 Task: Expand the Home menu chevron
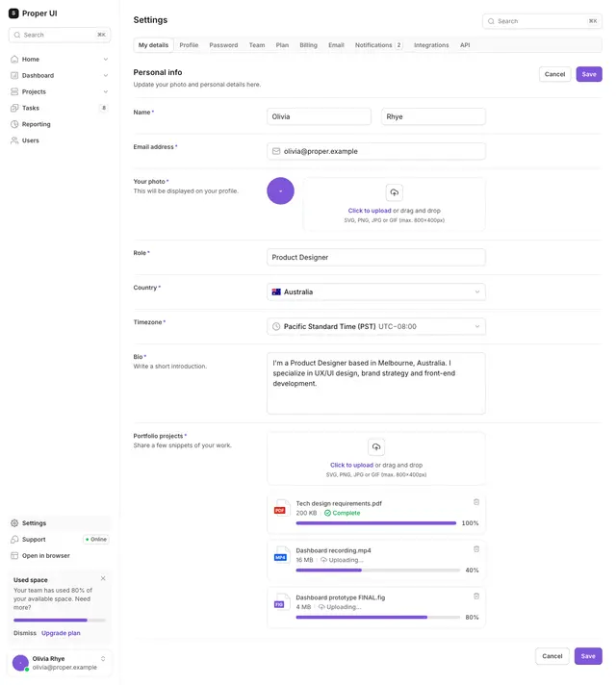[105, 59]
